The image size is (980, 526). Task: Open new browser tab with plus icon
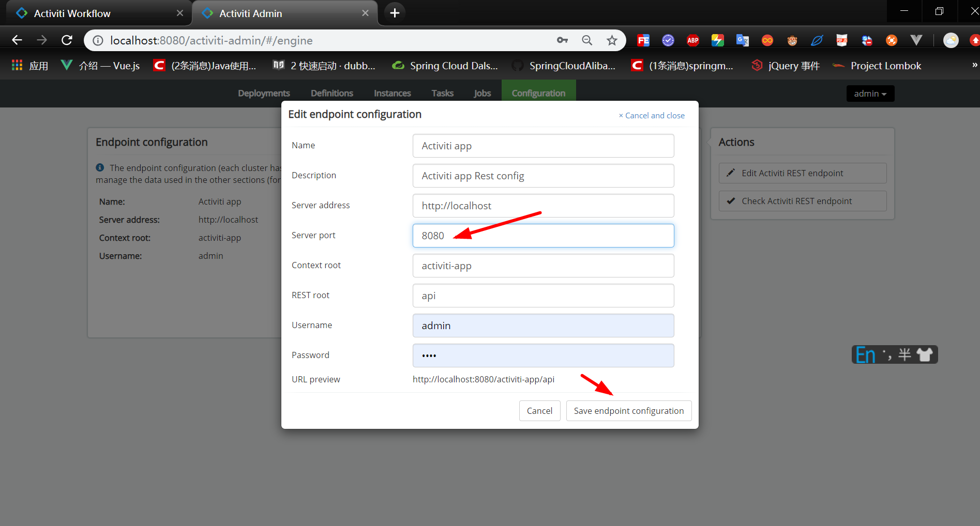pyautogui.click(x=395, y=13)
